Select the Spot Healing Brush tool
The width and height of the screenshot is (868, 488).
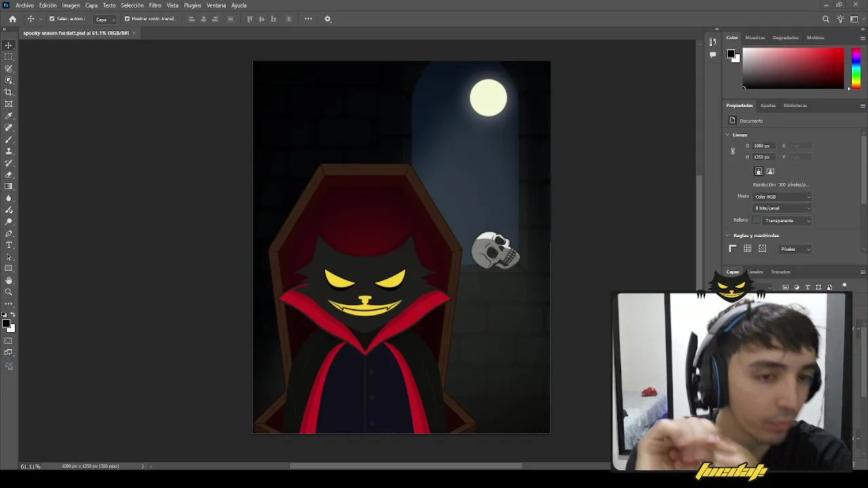point(9,127)
